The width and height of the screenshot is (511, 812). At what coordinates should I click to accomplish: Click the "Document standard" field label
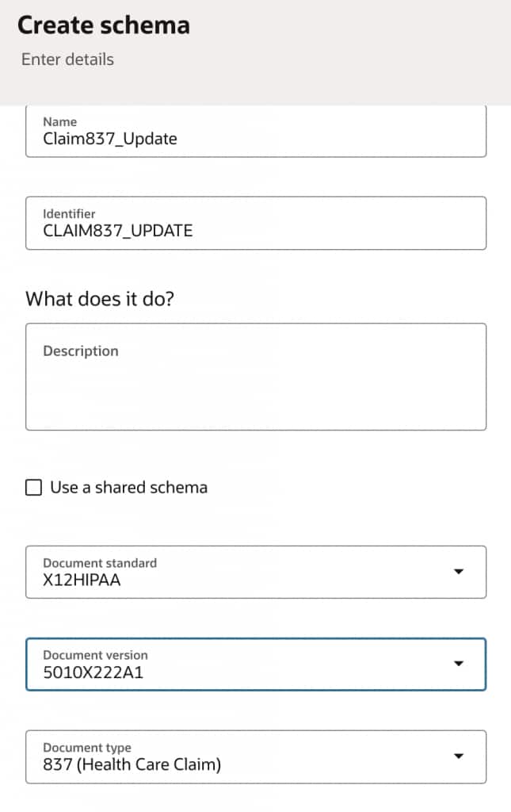tap(100, 563)
